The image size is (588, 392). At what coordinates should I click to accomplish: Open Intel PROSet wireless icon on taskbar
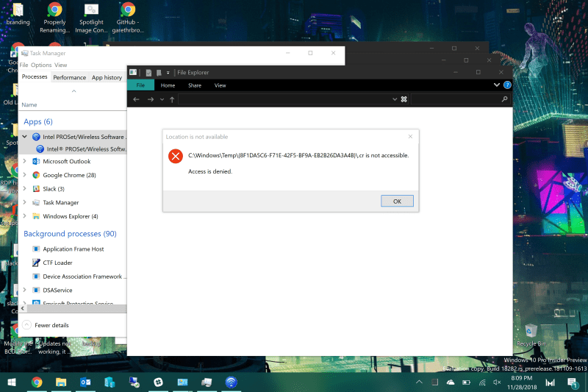pyautogui.click(x=231, y=382)
